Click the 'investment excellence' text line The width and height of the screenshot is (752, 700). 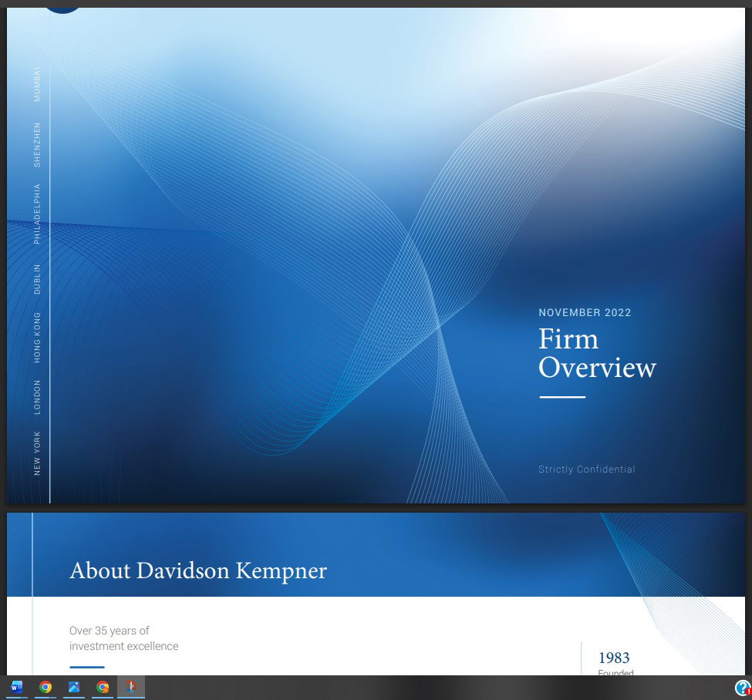click(x=123, y=646)
